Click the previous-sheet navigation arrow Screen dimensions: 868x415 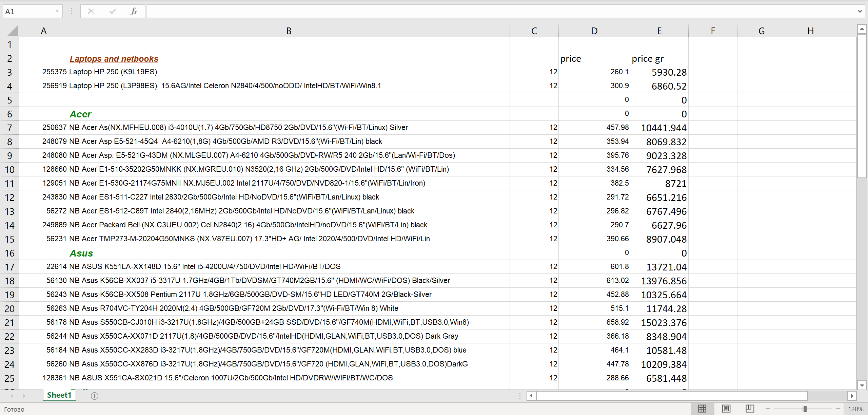pyautogui.click(x=12, y=395)
